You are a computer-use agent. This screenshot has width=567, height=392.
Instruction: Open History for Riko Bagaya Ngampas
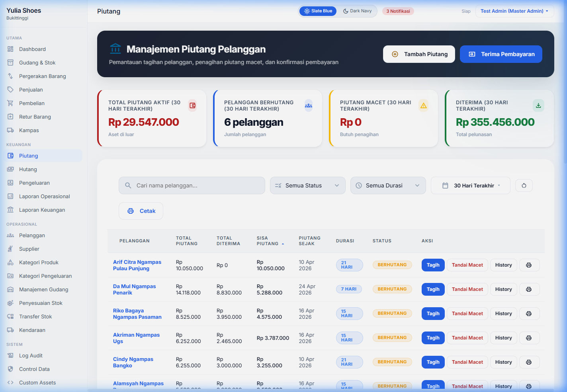[503, 314]
